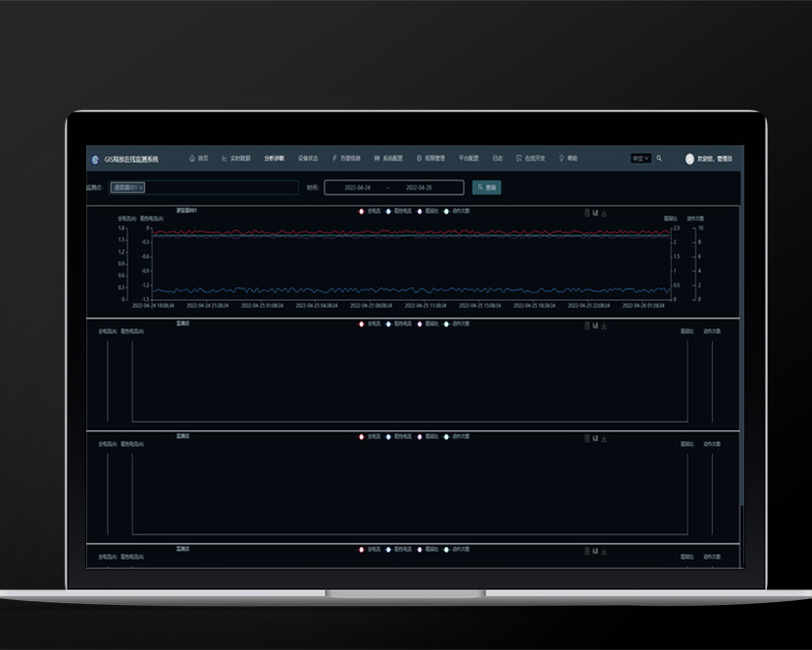The image size is (812, 650).
Task: Click the GIS system logo icon
Action: click(x=95, y=159)
